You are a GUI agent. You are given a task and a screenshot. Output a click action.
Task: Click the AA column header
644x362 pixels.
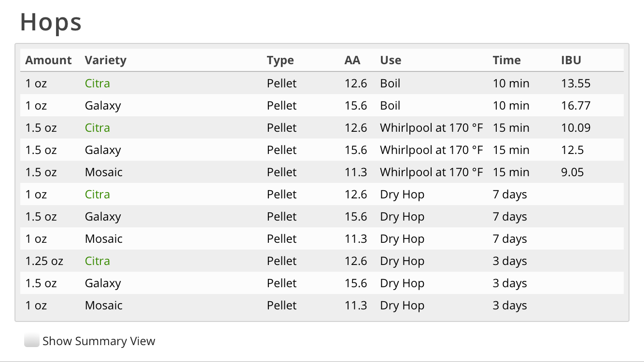point(352,60)
